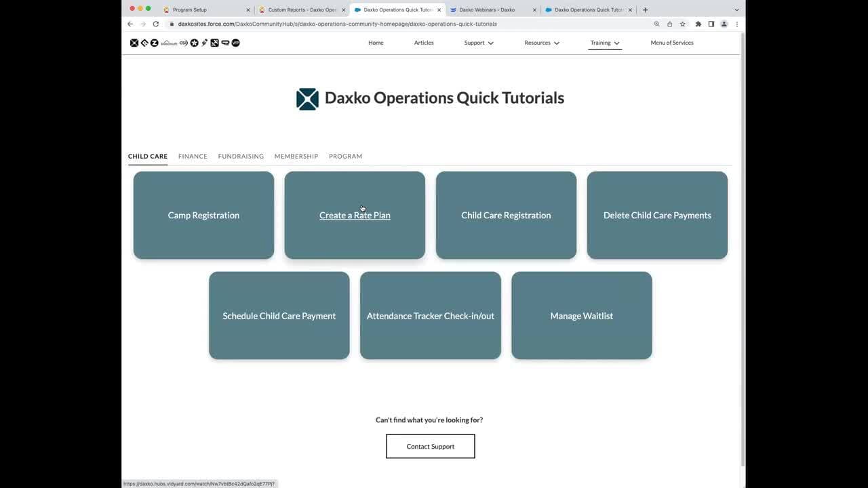This screenshot has width=868, height=488.
Task: Open the browser profile avatar icon
Action: [724, 24]
